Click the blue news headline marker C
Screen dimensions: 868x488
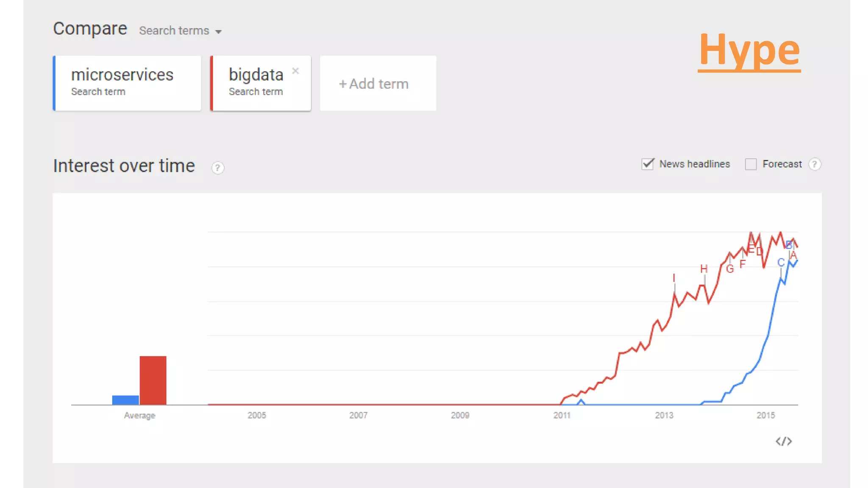tap(781, 263)
